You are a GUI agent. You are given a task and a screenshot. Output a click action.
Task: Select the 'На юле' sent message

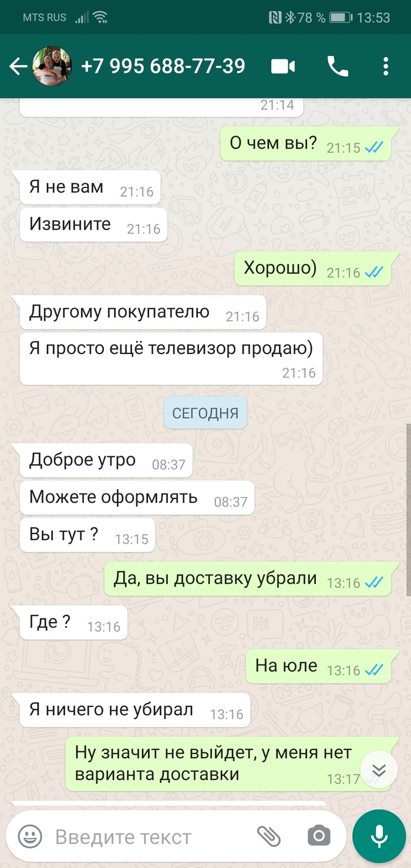coord(318,666)
